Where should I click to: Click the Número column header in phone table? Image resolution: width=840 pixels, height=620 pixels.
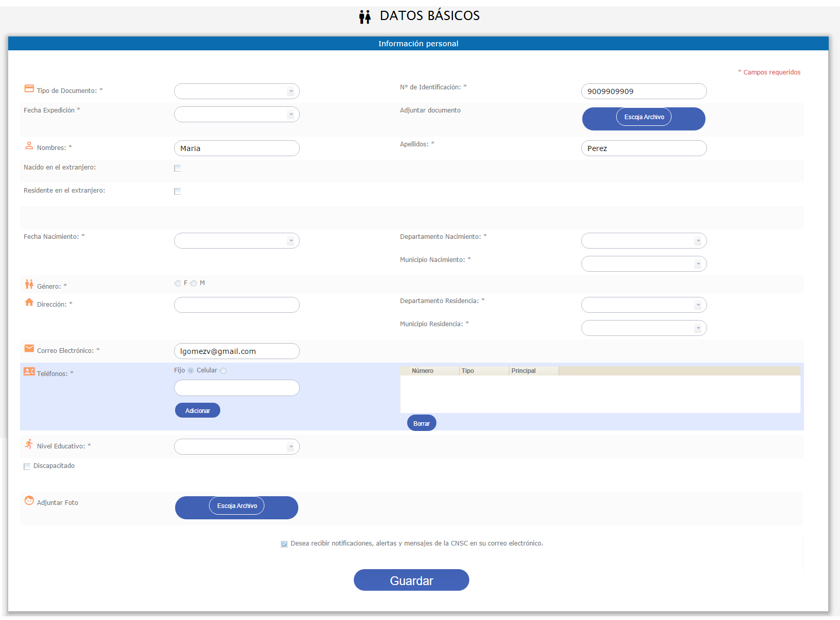click(x=423, y=371)
